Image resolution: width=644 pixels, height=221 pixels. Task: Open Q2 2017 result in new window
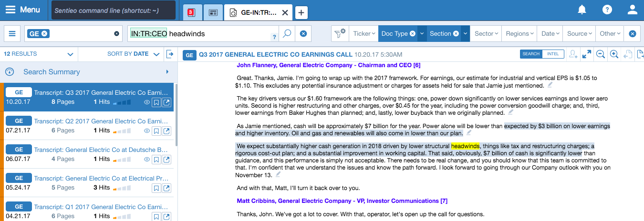[x=167, y=131]
